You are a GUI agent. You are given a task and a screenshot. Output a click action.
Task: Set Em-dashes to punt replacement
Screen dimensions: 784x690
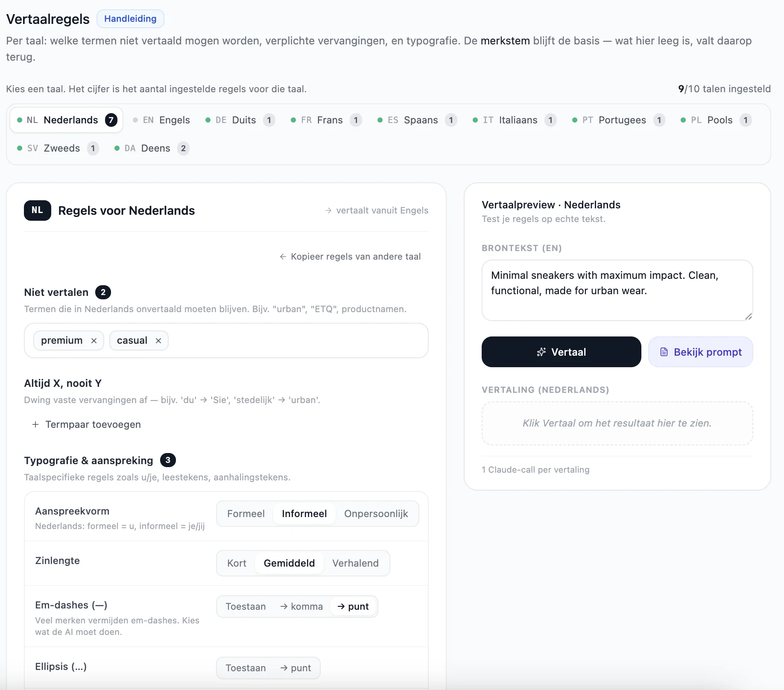coord(353,606)
